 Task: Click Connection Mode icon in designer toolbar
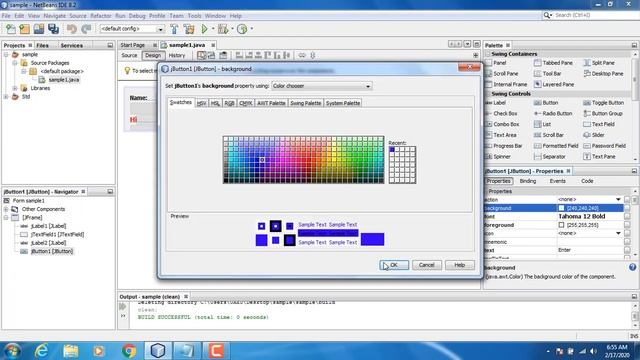coord(211,55)
